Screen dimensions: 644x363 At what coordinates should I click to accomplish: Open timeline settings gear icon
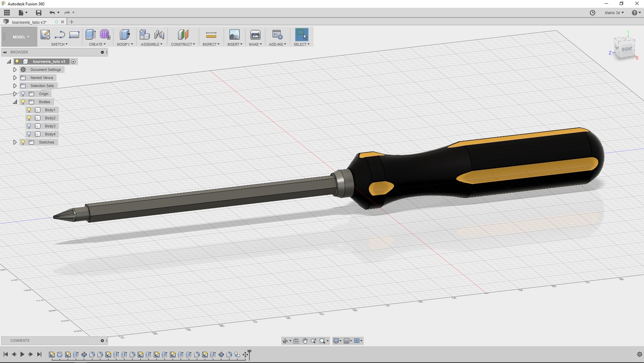(639, 354)
